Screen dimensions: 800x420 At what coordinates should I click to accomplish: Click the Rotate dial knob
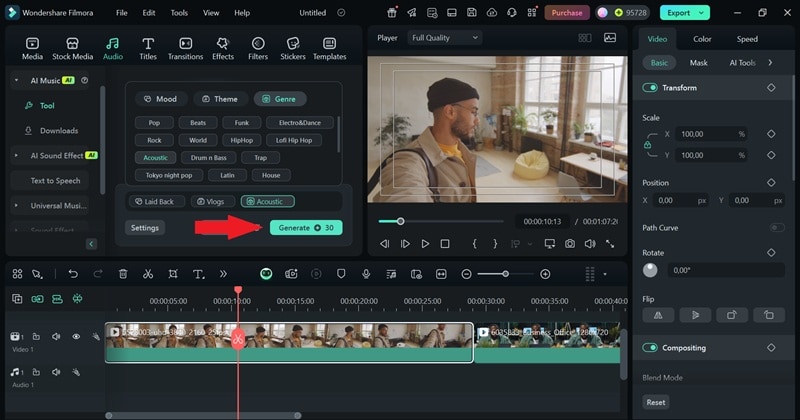650,270
